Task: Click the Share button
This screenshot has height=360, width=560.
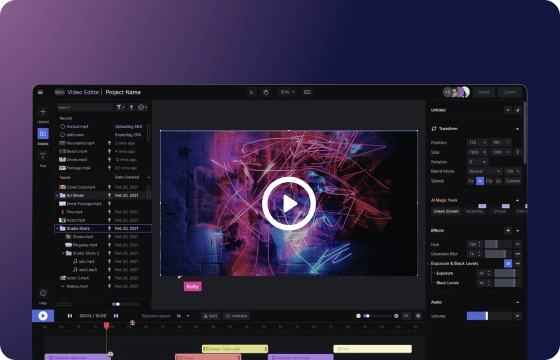Action: click(x=484, y=92)
